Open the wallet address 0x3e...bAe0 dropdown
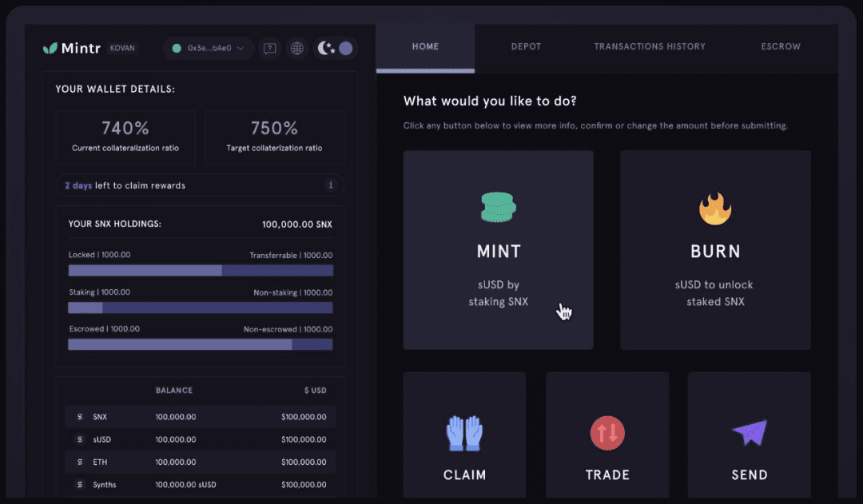This screenshot has height=504, width=863. 209,49
